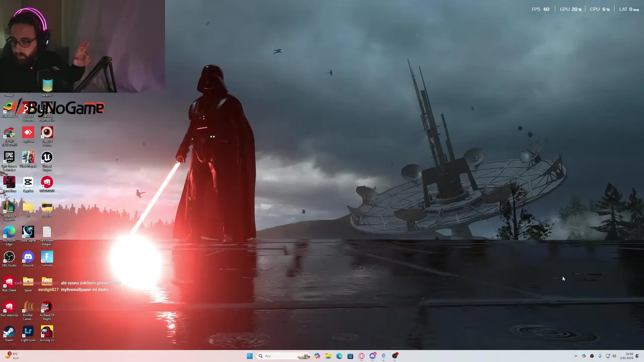Image resolution: width=644 pixels, height=362 pixels.
Task: Select the Sesler folder on desktop
Action: [28, 284]
